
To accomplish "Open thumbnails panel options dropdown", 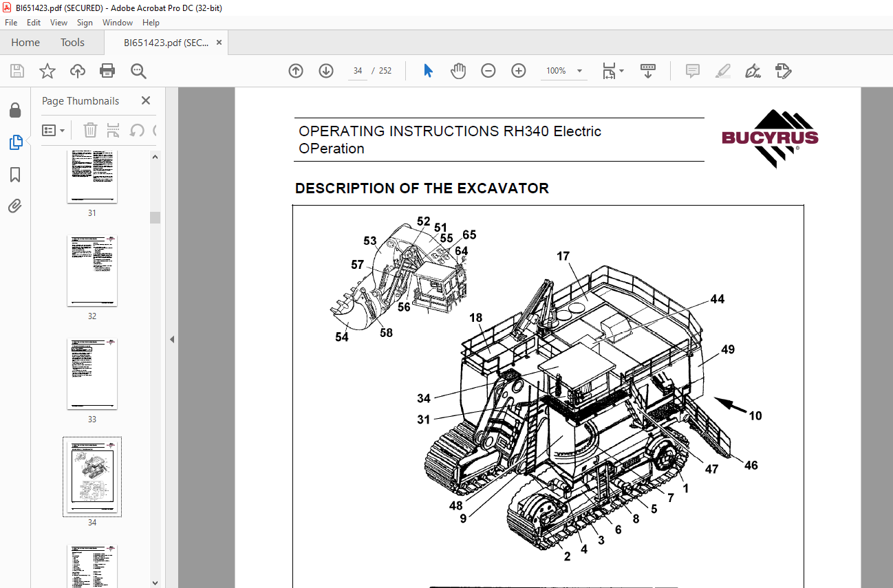I will [54, 130].
